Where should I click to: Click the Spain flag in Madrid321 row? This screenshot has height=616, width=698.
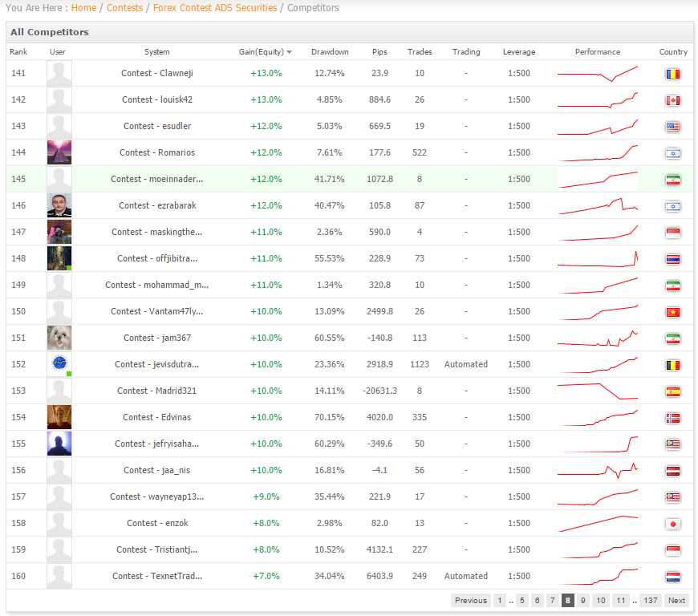[x=672, y=391]
